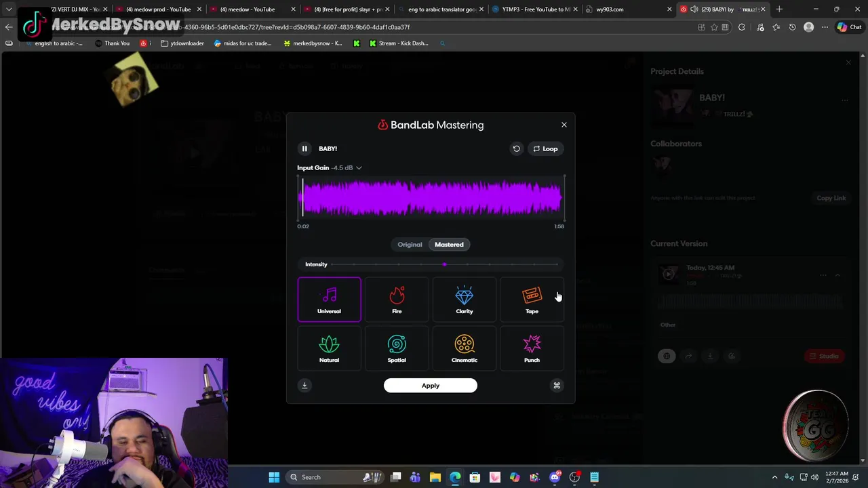The image size is (868, 488).
Task: Select the Natural mastering preset
Action: (329, 348)
